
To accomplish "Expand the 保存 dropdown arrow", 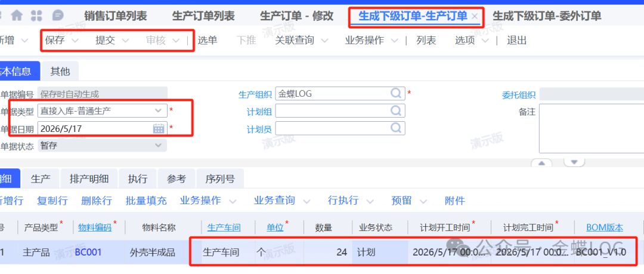I will click(75, 41).
